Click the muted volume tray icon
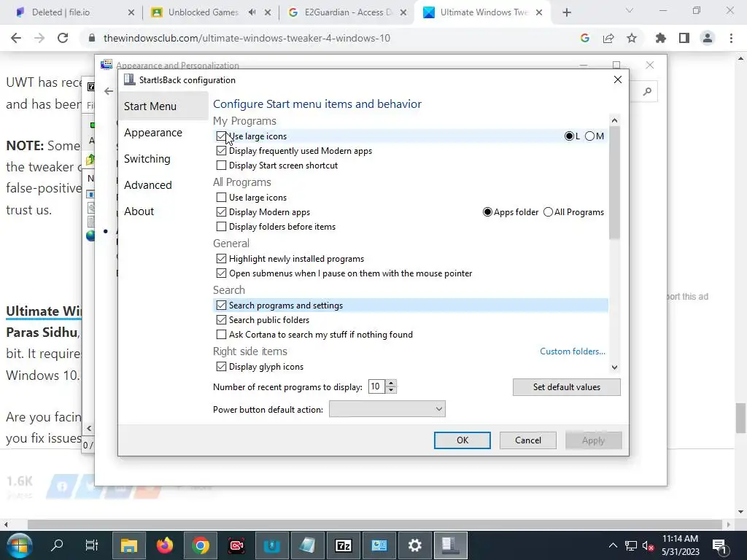Viewport: 747px width, 560px height. click(x=648, y=545)
